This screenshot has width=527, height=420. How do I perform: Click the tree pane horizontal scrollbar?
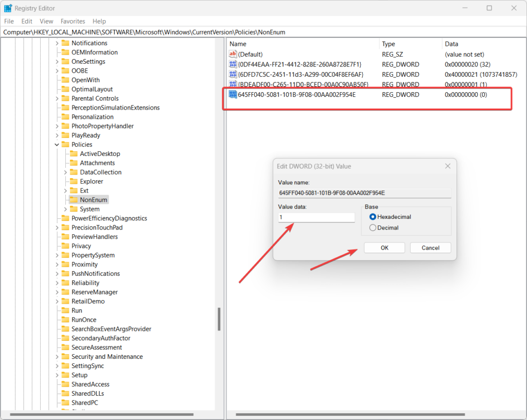[102, 414]
